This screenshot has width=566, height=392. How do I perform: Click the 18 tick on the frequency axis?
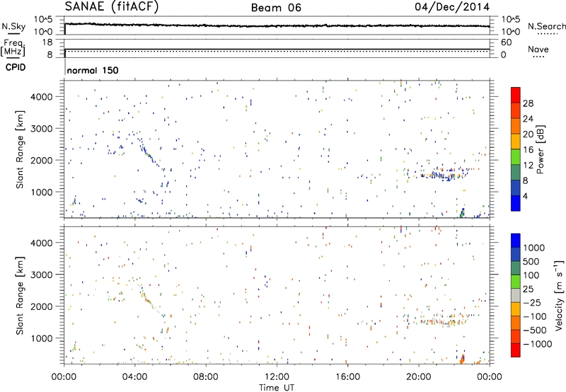47,42
